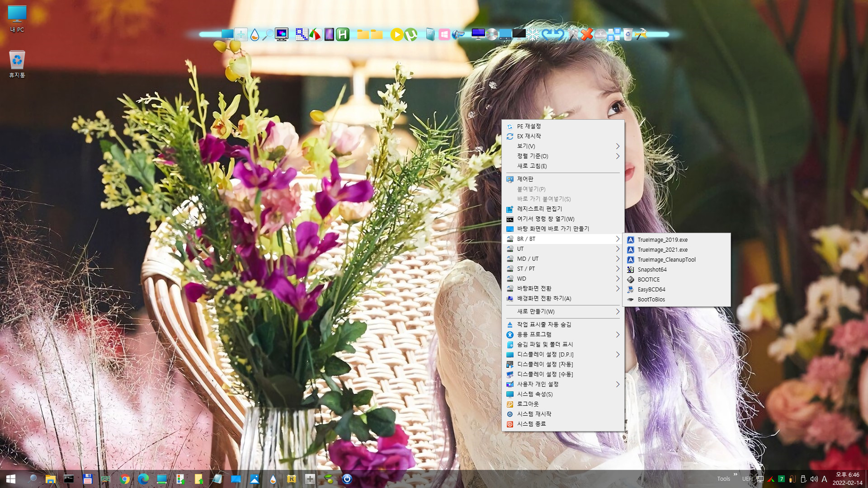The width and height of the screenshot is (868, 488).
Task: Click the USB safely-remove tray icon
Action: [x=803, y=479]
